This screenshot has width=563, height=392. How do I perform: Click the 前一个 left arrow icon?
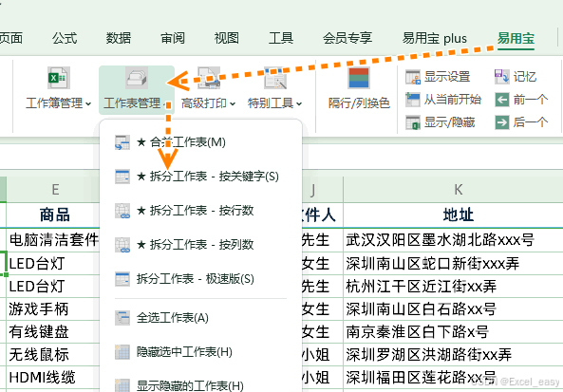(x=502, y=100)
